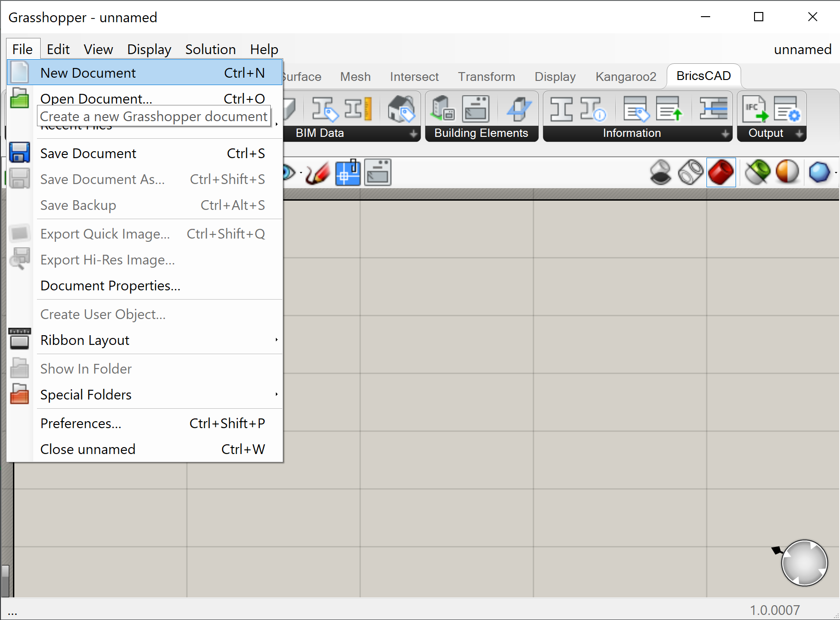Toggle wireframe preview mode icon
The width and height of the screenshot is (840, 620).
690,172
